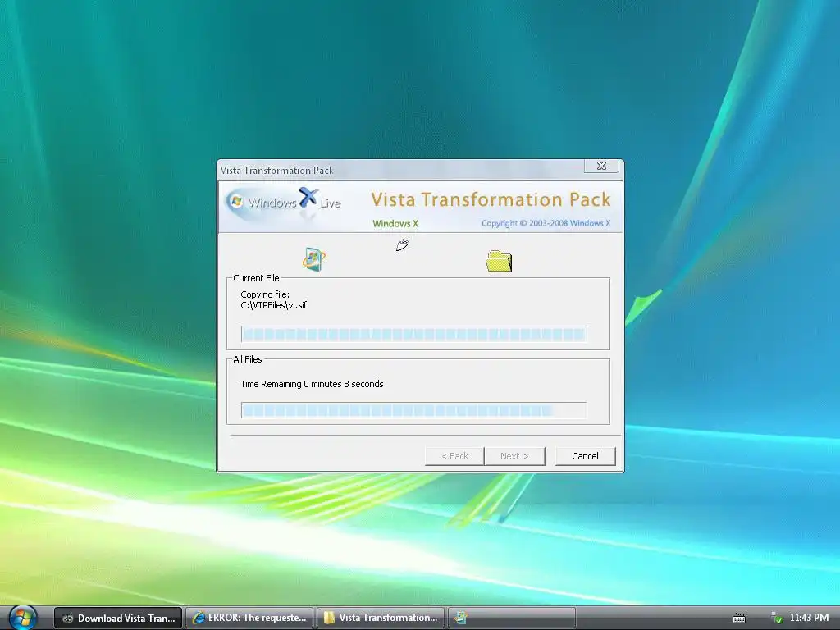Click the Current File group label
This screenshot has width=840, height=630.
click(x=256, y=278)
